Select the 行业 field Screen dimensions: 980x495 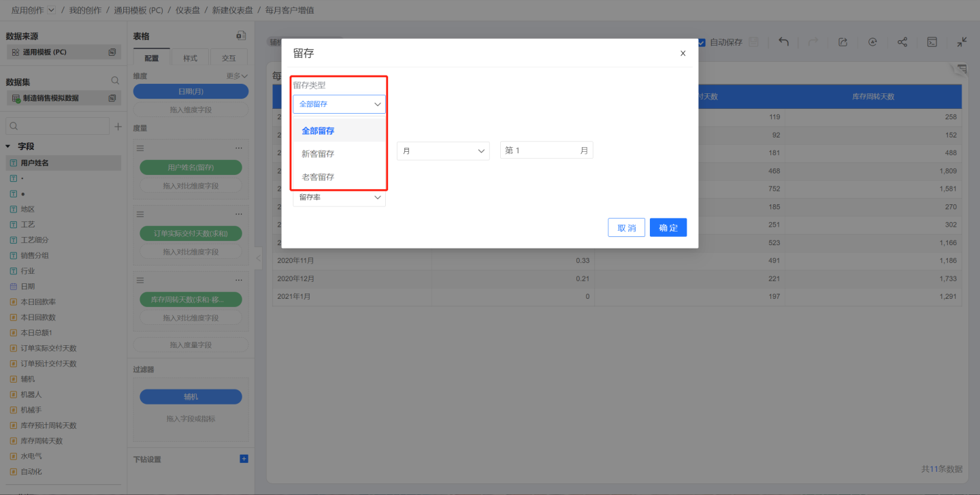click(63, 271)
